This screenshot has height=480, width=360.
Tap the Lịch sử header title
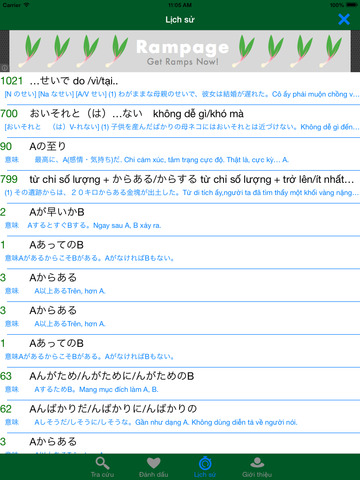(180, 20)
